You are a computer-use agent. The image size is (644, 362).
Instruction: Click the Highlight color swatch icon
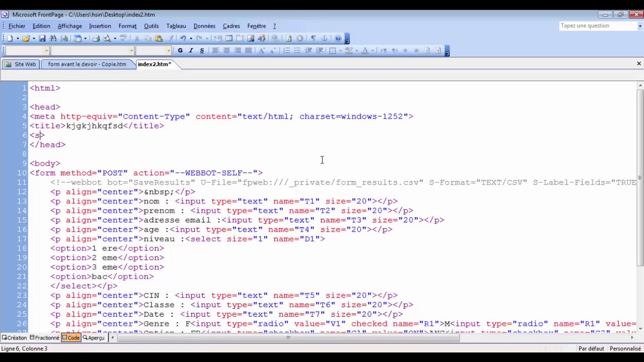pos(349,50)
